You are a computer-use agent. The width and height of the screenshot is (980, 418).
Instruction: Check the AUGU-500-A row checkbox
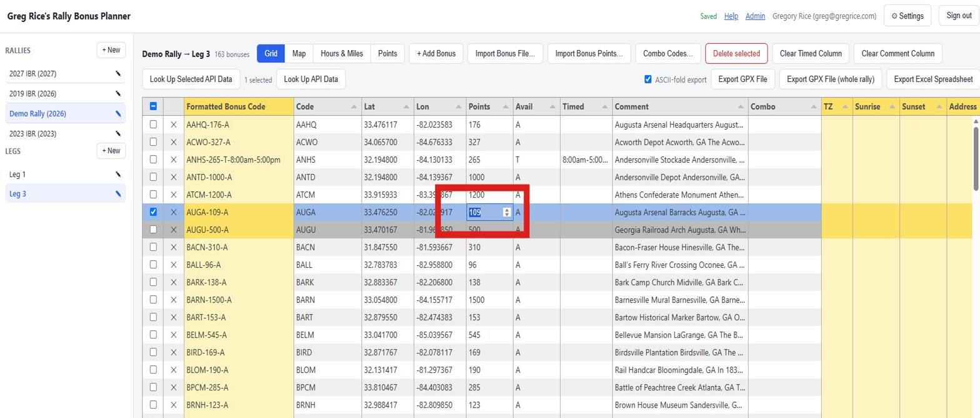153,230
